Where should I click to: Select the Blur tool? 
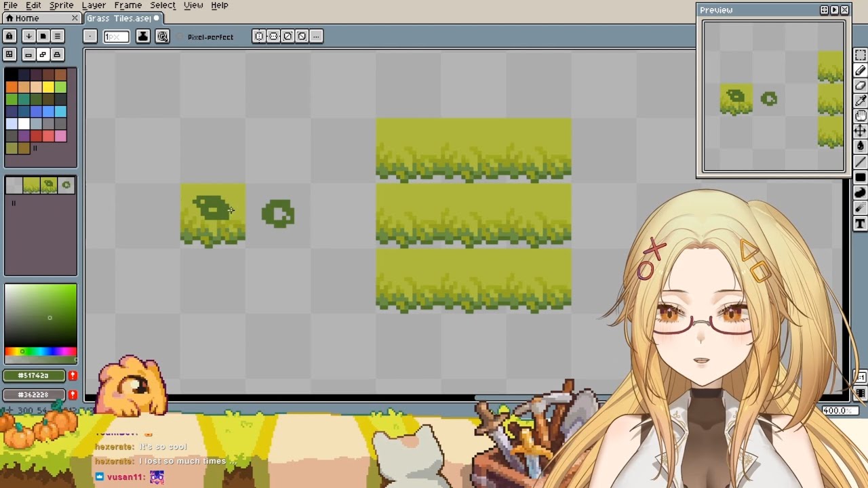tap(860, 208)
